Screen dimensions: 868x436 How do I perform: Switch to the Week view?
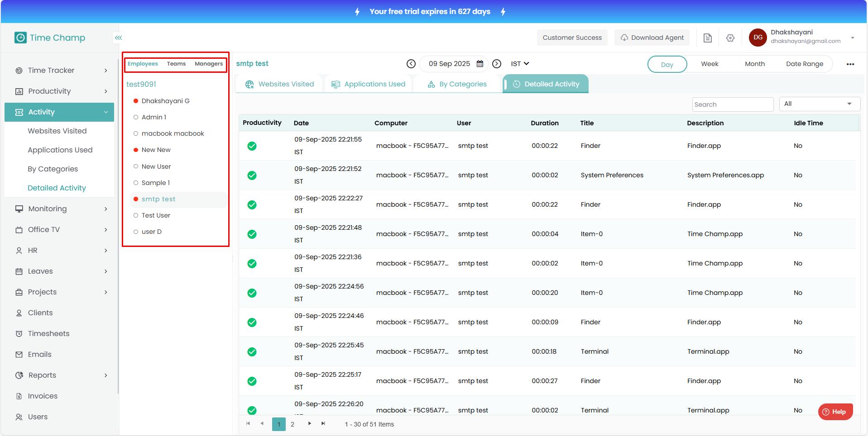[709, 64]
